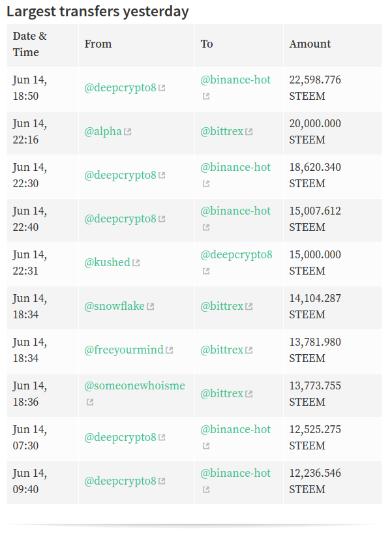The height and width of the screenshot is (544, 392).
Task: Click external-link icon beside @freeyourmind
Action: (x=170, y=350)
